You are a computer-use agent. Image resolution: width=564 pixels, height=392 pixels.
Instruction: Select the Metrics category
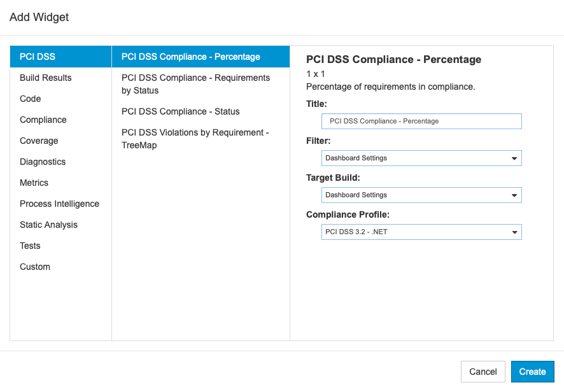[x=60, y=183]
